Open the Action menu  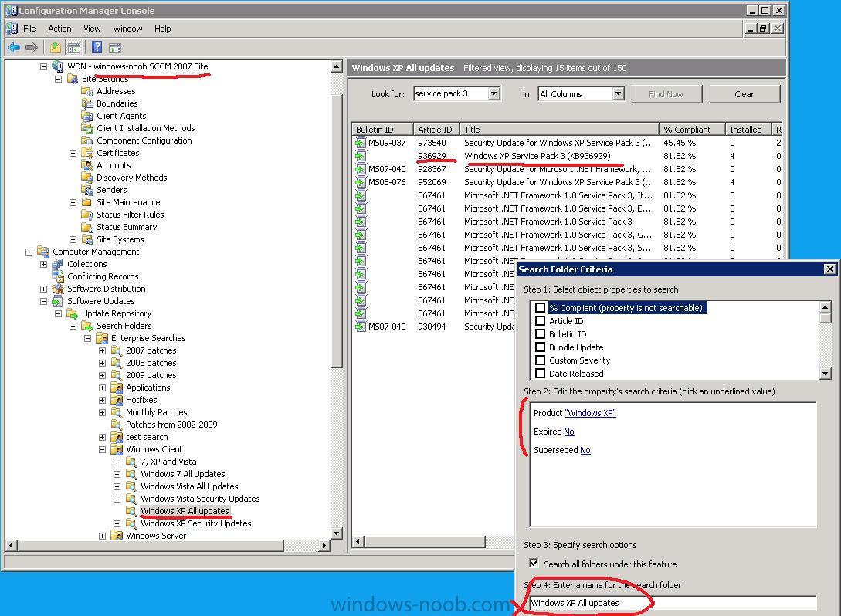tap(59, 29)
